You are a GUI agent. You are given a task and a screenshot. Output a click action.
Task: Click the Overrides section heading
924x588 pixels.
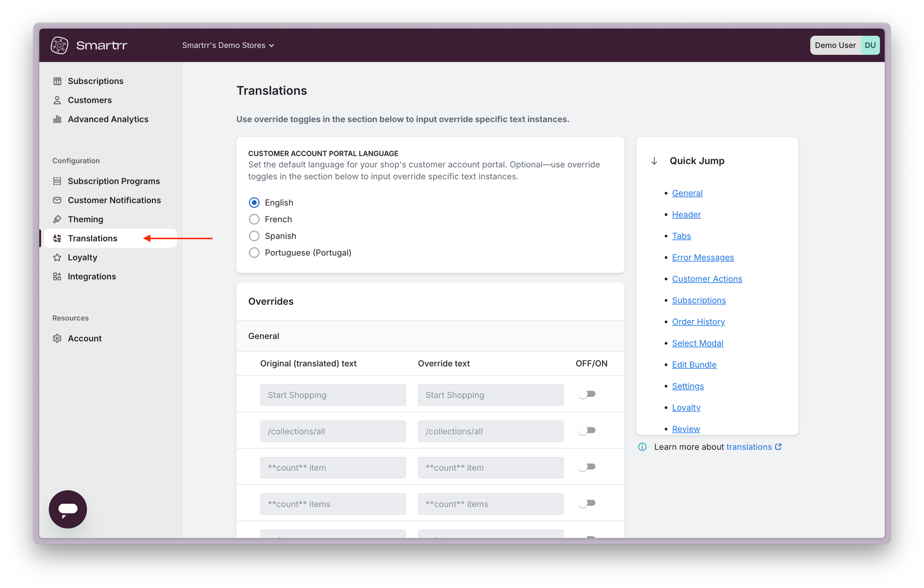[271, 301]
